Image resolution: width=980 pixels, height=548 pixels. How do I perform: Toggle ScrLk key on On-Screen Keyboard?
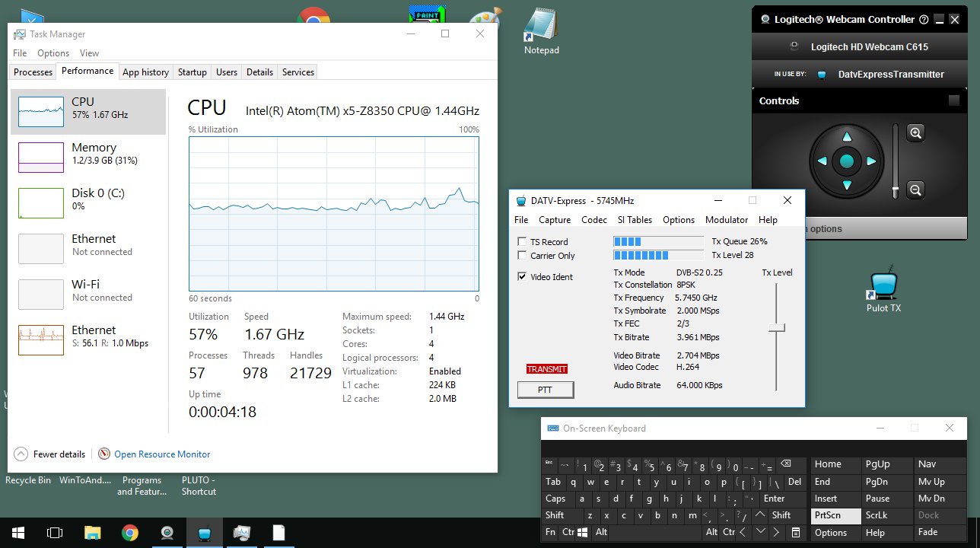pyautogui.click(x=886, y=515)
